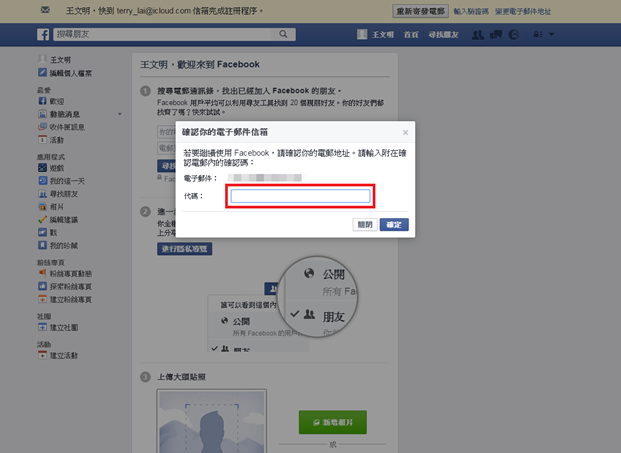Open 我的這一天 in the apps list
The image size is (621, 453).
62,181
